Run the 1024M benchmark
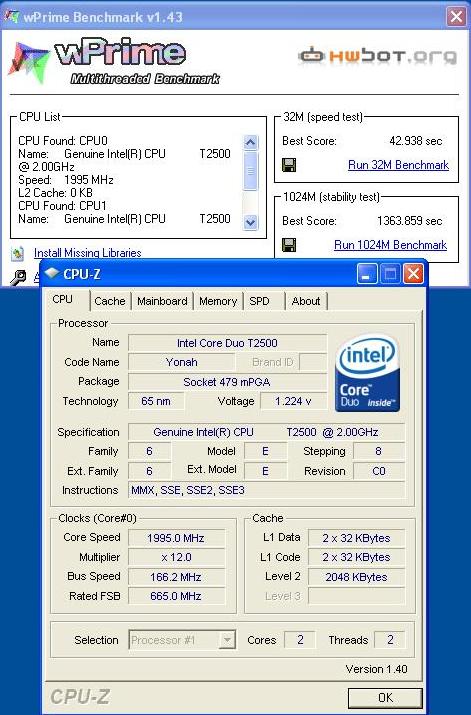The height and width of the screenshot is (715, 471). [x=390, y=245]
